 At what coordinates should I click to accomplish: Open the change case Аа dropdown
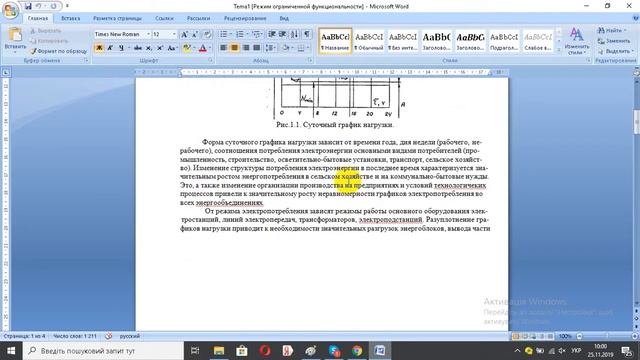173,48
